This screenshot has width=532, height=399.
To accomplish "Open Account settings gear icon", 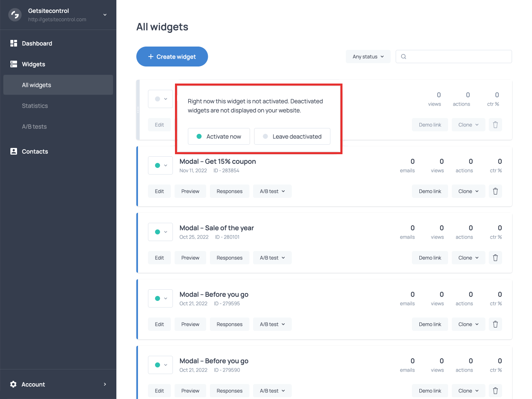I will tap(13, 384).
